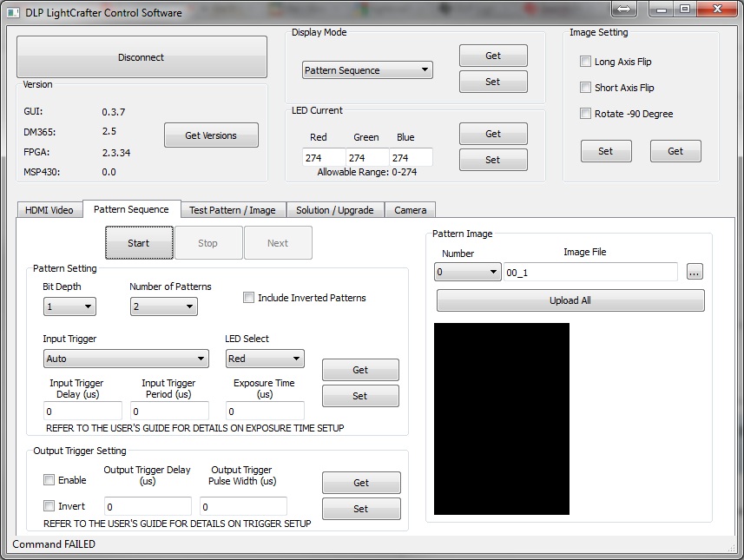Click the Stop sequence button
Screen dimensions: 744x560
click(208, 243)
